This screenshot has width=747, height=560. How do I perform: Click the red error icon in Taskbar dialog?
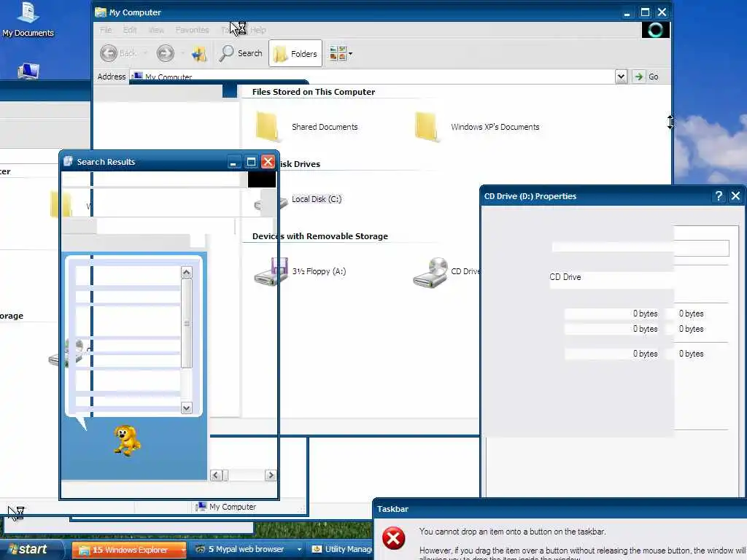coord(393,539)
